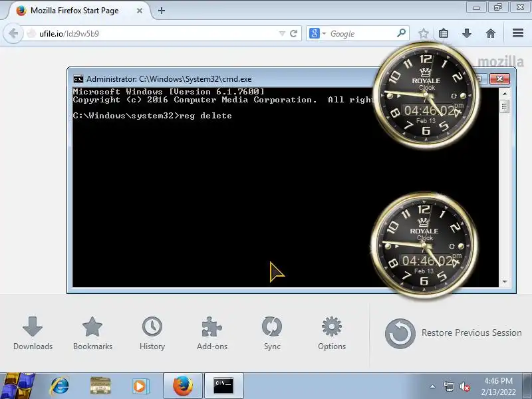Click the mozilla wordmark link

[501, 62]
